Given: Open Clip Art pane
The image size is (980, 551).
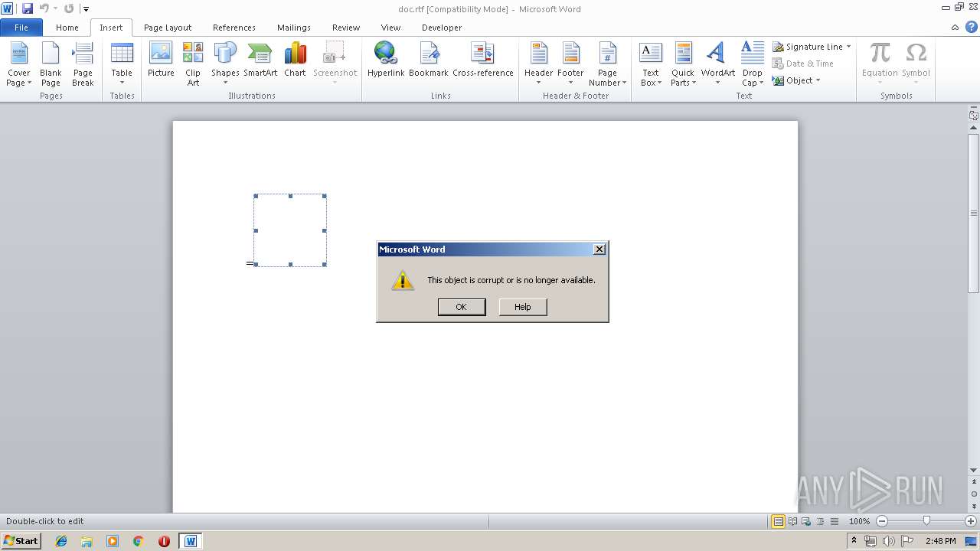Looking at the screenshot, I should pos(193,64).
